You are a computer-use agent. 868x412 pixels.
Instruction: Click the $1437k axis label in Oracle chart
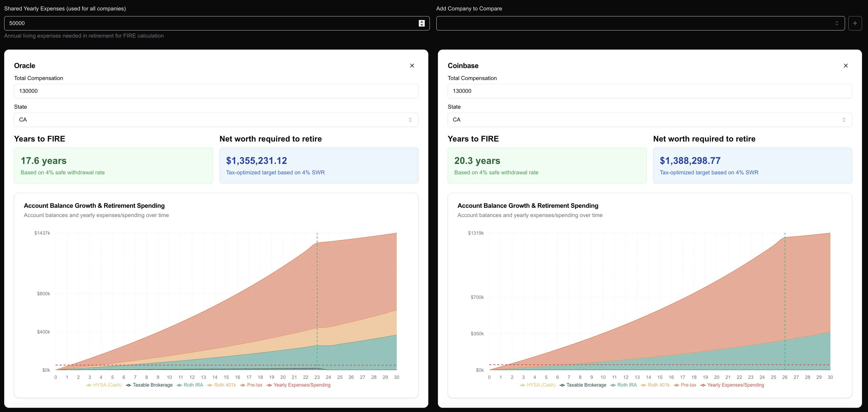(x=42, y=233)
